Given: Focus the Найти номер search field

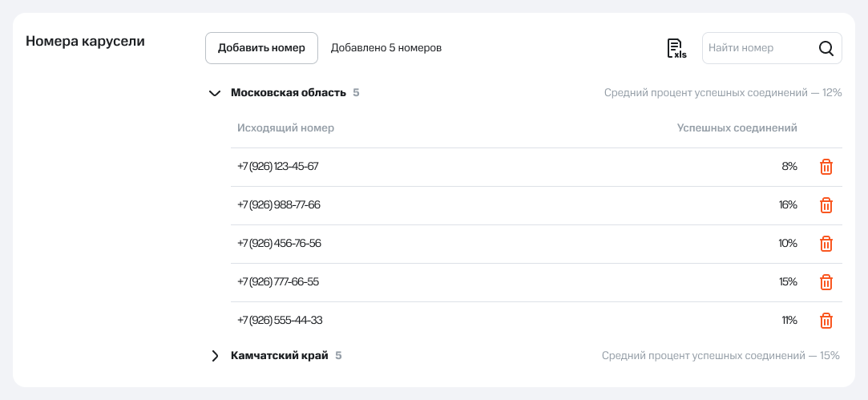Looking at the screenshot, I should (756, 48).
